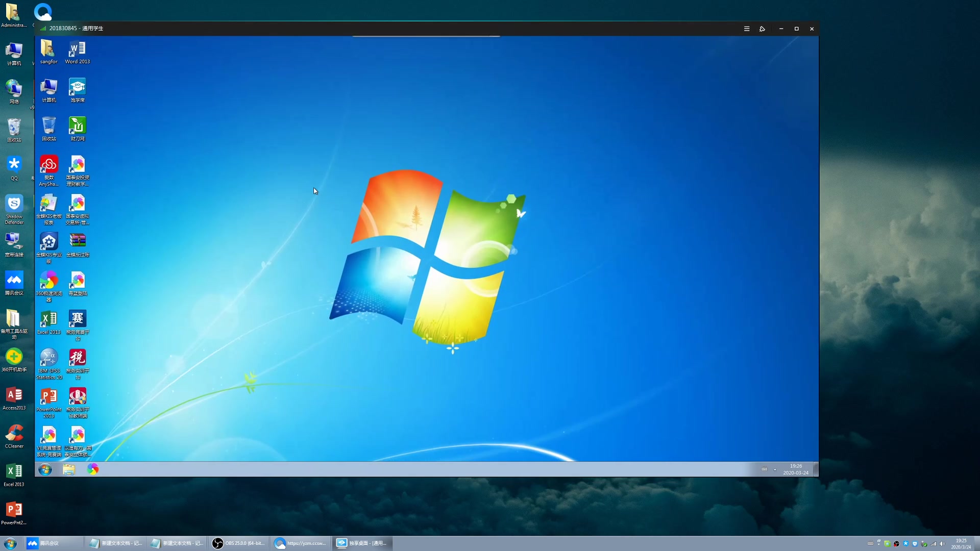This screenshot has width=980, height=551.
Task: Open 腾讯会议 desktop icon on host
Action: coord(14,283)
